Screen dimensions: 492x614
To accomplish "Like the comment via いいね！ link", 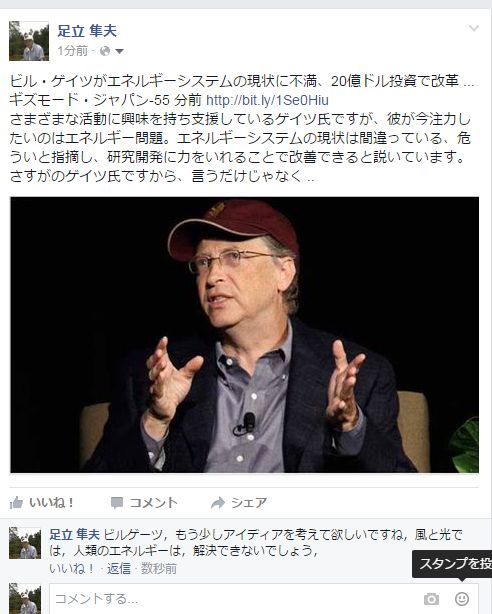I will (72, 568).
